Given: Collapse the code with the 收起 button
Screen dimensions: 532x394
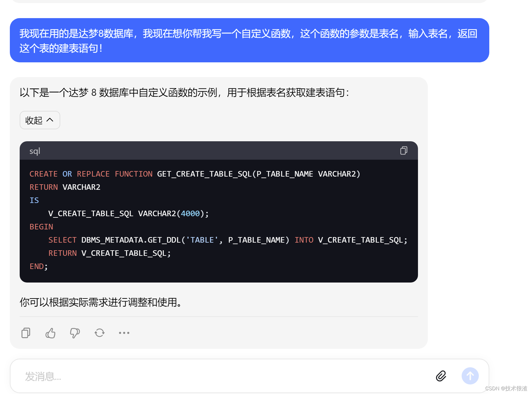Looking at the screenshot, I should coord(40,120).
